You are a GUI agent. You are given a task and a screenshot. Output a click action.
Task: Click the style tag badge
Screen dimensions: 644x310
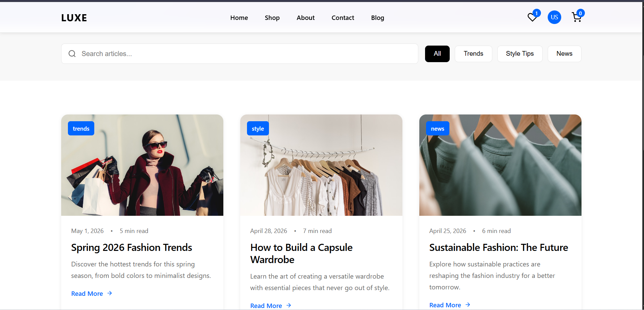pyautogui.click(x=258, y=128)
